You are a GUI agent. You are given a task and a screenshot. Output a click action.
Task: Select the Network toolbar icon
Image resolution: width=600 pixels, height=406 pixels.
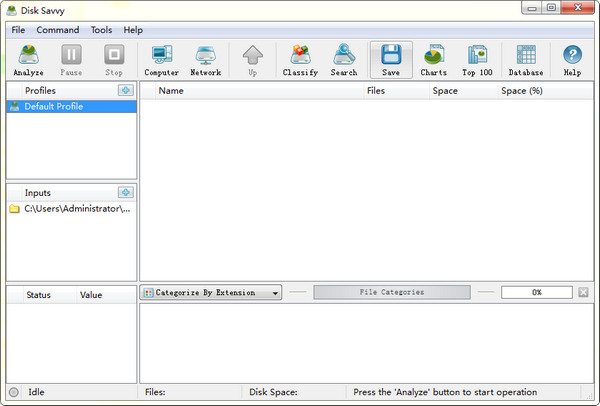tap(206, 60)
